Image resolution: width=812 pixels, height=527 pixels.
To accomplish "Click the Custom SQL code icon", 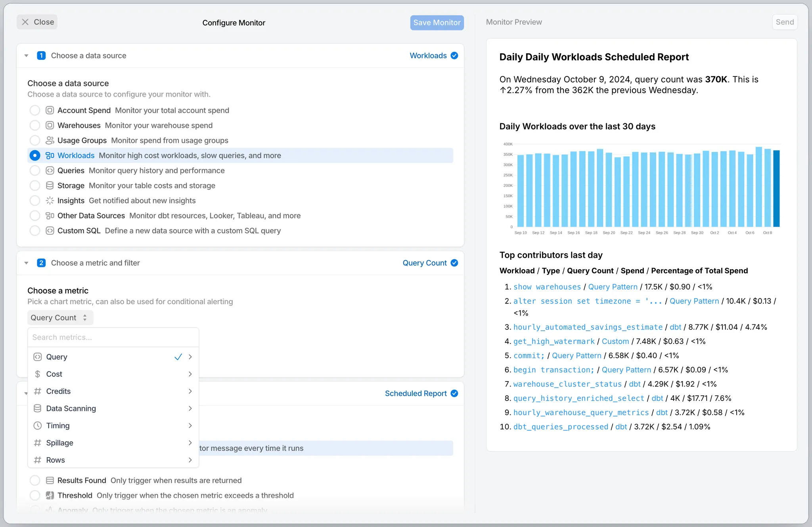I will pyautogui.click(x=50, y=231).
